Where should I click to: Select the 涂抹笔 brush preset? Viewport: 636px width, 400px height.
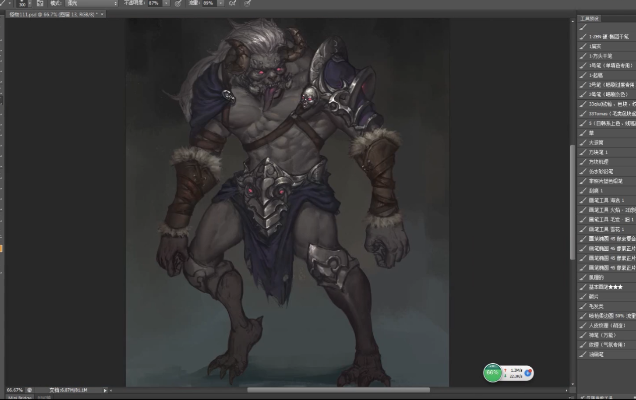tap(607, 355)
